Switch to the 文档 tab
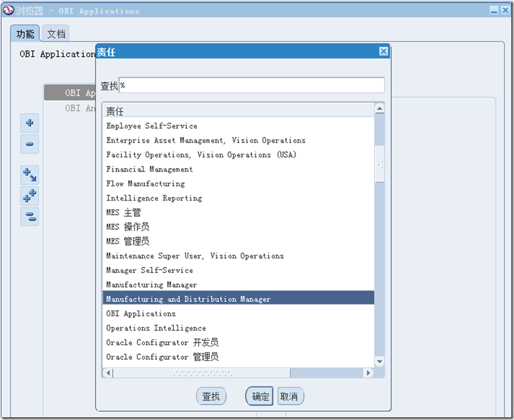The width and height of the screenshot is (514, 420). (x=56, y=33)
